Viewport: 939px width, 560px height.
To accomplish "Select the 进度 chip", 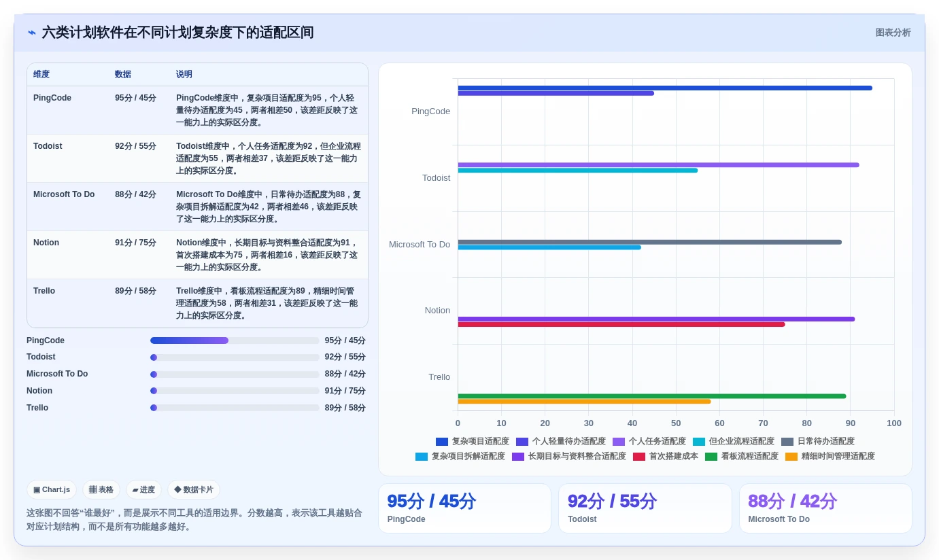I will point(143,489).
